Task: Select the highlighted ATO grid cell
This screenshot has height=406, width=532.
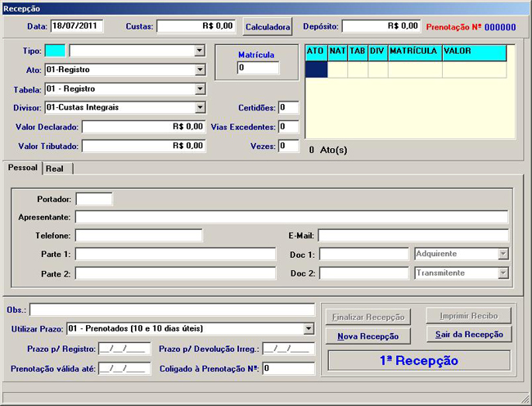Action: 316,70
